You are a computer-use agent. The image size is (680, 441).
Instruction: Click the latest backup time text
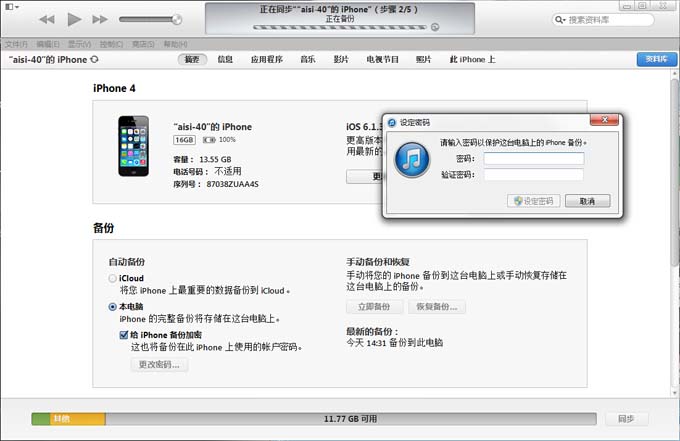pos(394,343)
